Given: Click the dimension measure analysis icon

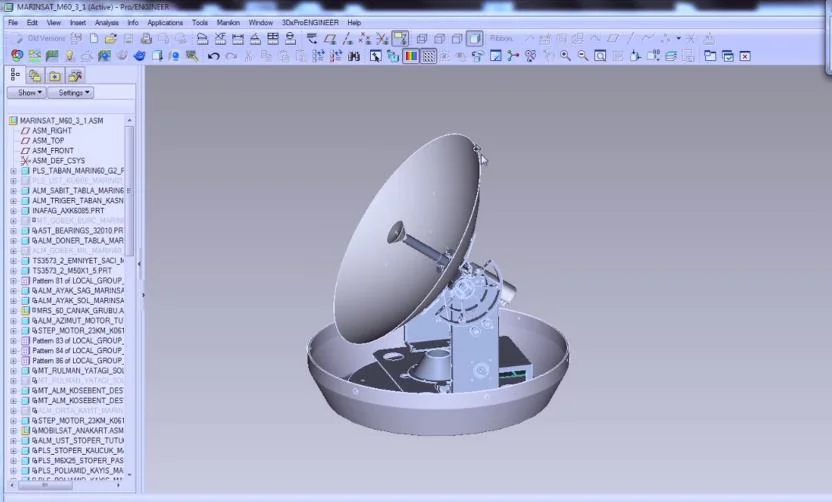Looking at the screenshot, I should click(238, 38).
